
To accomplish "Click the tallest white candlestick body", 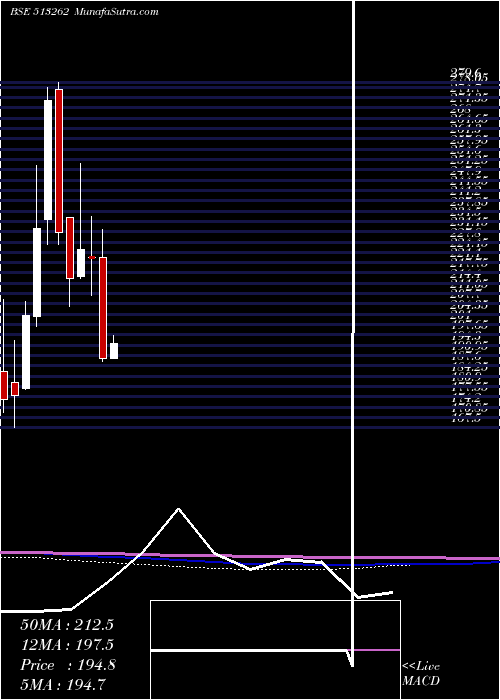I will tap(48, 160).
